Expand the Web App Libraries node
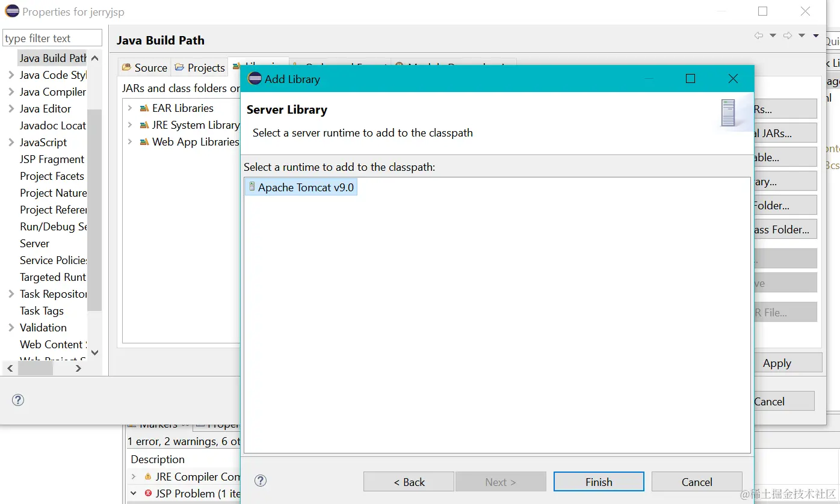 pos(130,142)
